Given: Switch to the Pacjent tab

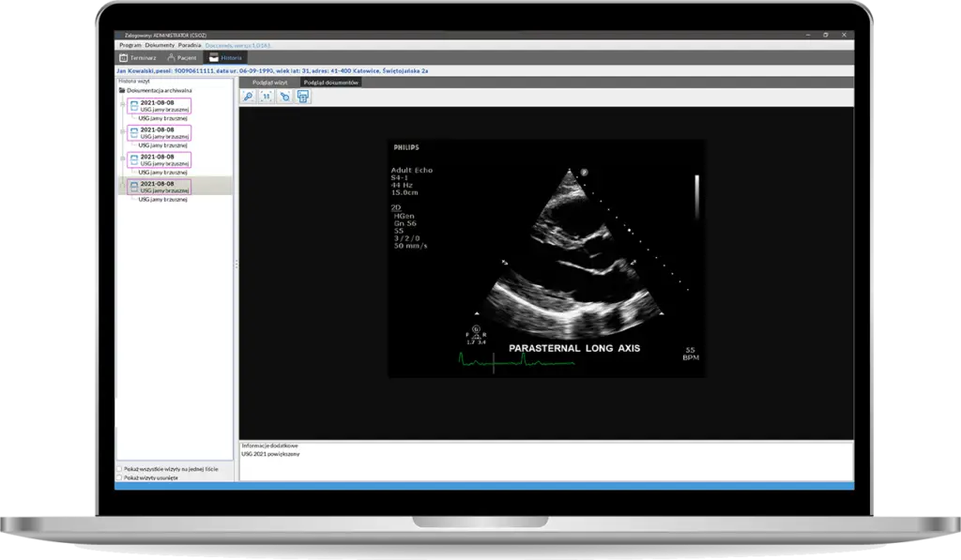Looking at the screenshot, I should 182,57.
